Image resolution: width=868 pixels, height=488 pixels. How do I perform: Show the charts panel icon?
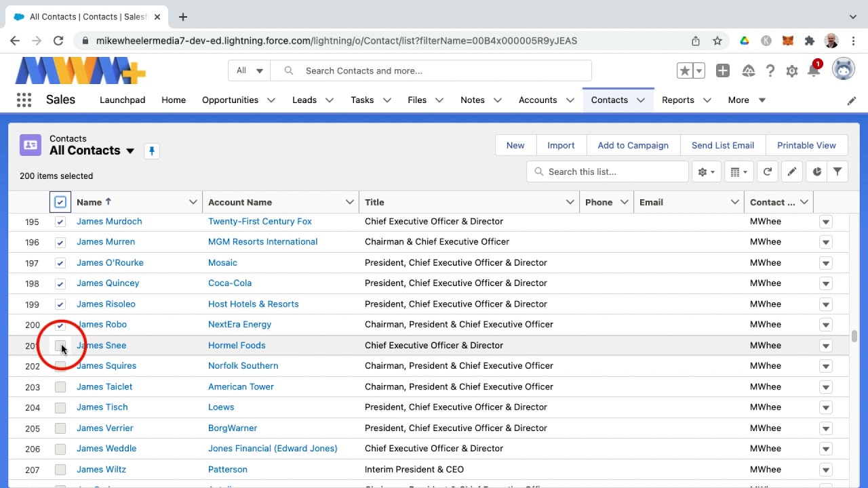tap(817, 172)
